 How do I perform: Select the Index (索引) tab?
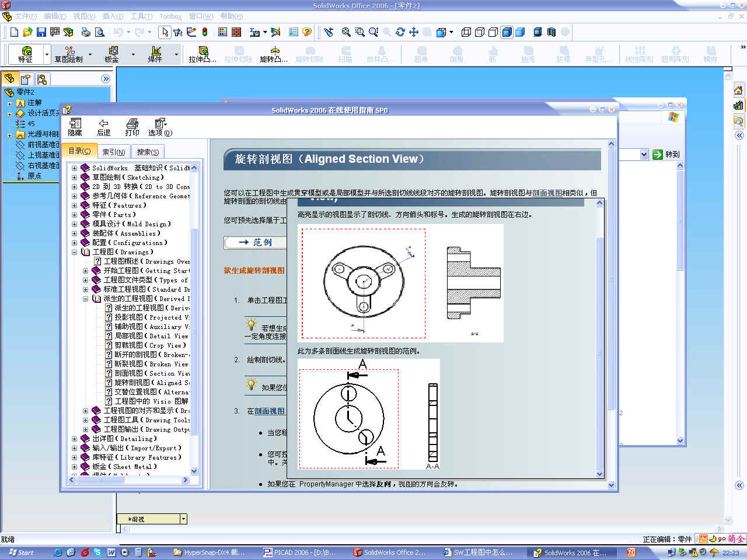[114, 152]
